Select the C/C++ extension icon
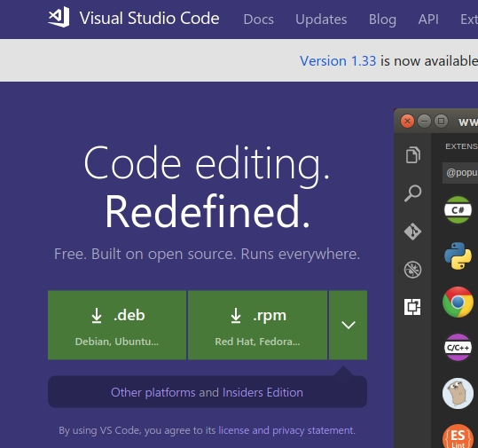The height and width of the screenshot is (448, 478). click(458, 348)
